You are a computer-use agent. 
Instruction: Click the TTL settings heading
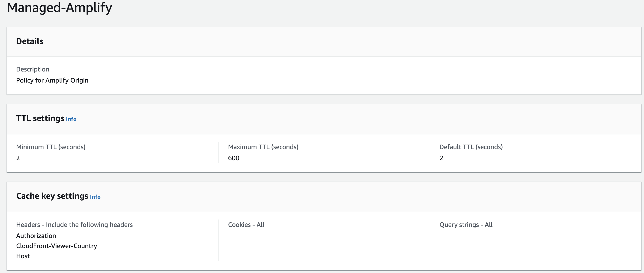[40, 118]
